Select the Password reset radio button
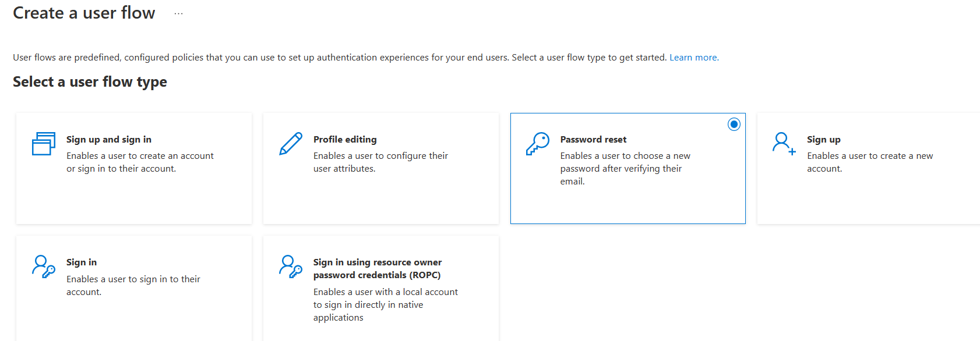 click(x=734, y=124)
